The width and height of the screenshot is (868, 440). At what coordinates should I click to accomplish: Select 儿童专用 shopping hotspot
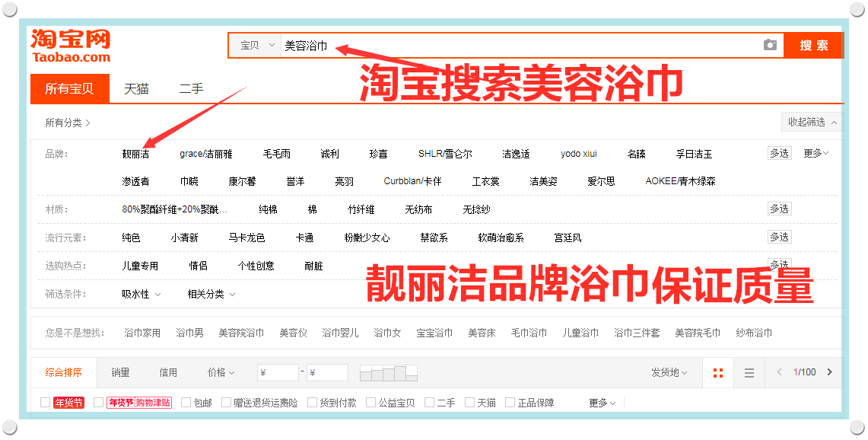(x=140, y=266)
